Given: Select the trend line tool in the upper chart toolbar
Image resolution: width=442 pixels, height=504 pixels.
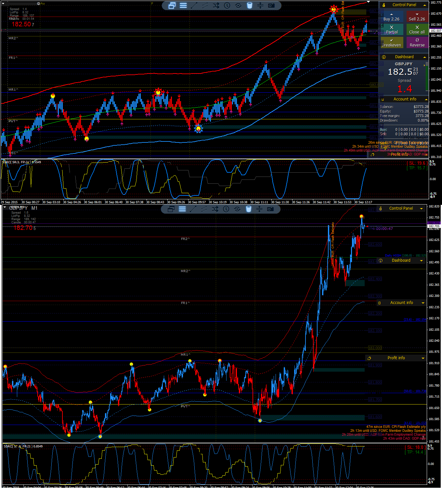Looking at the screenshot, I should (194, 6).
